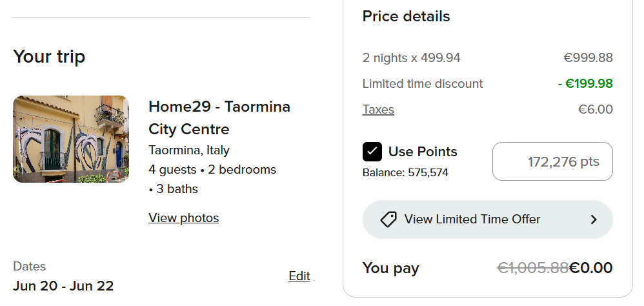Image resolution: width=644 pixels, height=306 pixels.
Task: Uncheck the Use Points checkbox
Action: 372,152
